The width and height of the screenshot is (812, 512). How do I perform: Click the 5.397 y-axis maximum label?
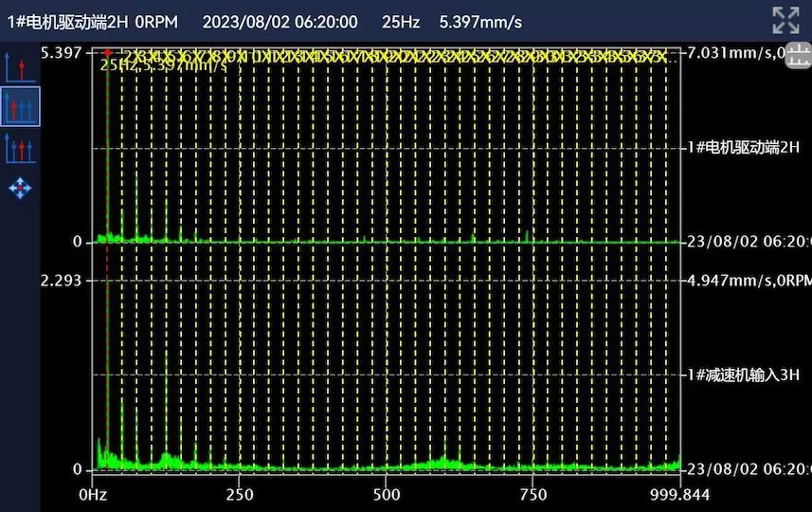click(62, 52)
